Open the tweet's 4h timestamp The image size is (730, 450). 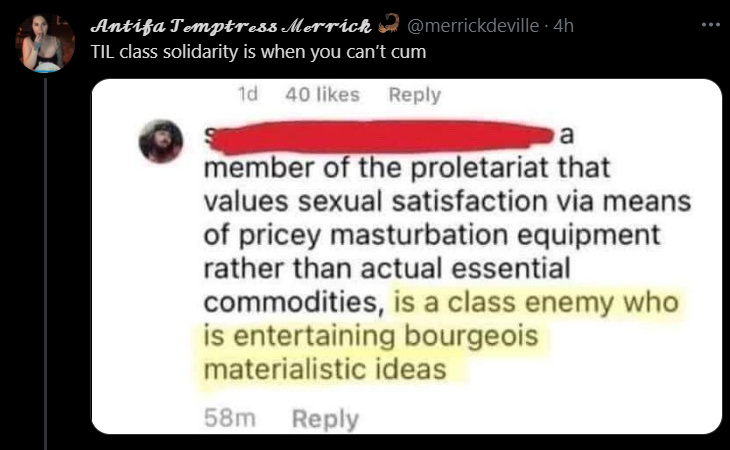pos(563,26)
